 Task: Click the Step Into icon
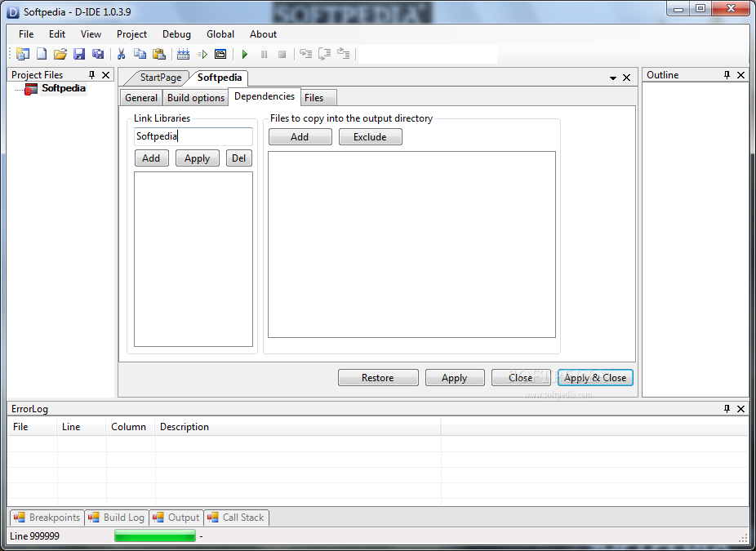pos(305,54)
